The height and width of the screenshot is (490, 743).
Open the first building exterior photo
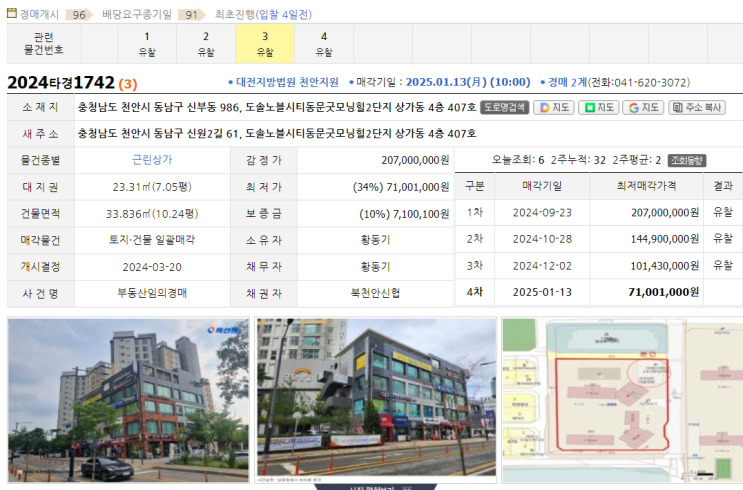128,400
